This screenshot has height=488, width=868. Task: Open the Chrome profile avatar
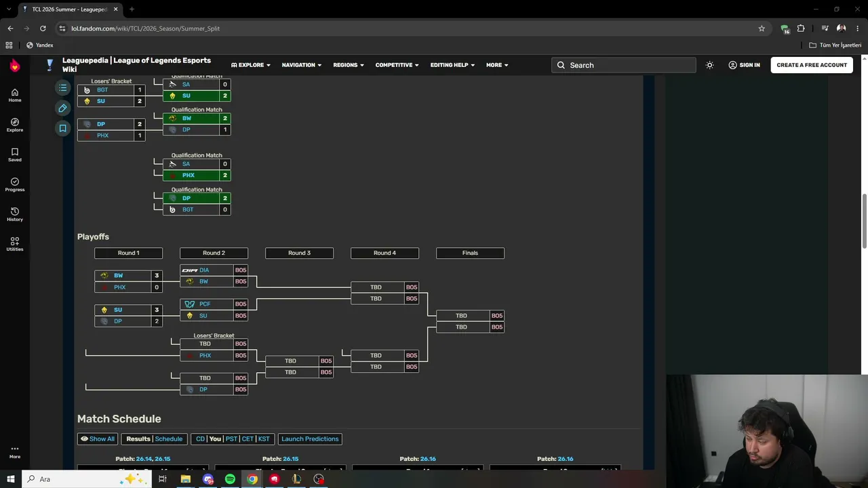pos(841,28)
